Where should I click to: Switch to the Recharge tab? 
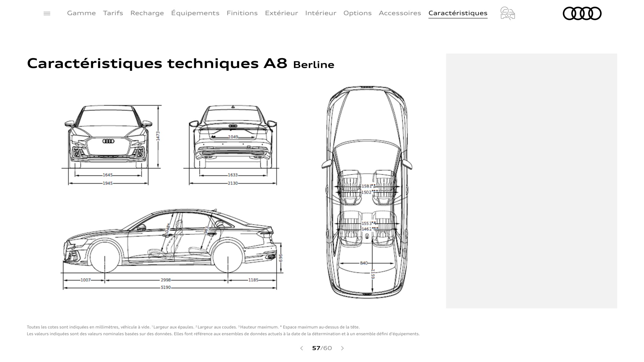coord(147,13)
